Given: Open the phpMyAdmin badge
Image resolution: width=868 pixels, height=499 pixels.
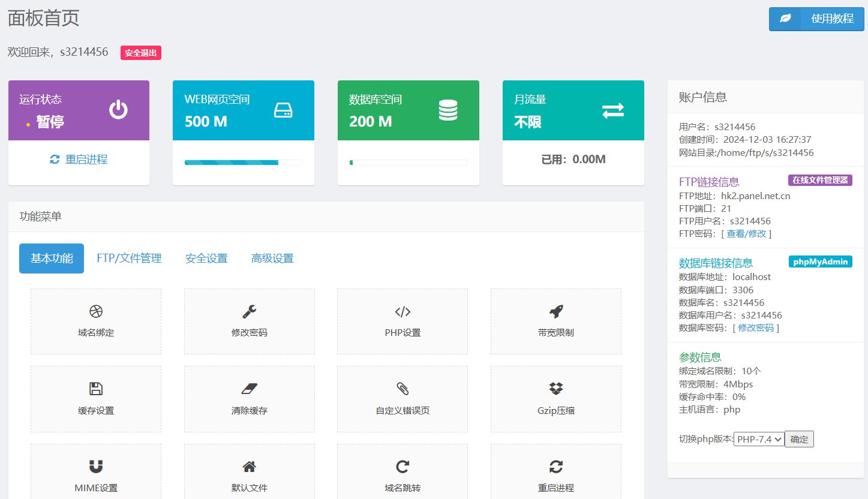Looking at the screenshot, I should (x=820, y=261).
